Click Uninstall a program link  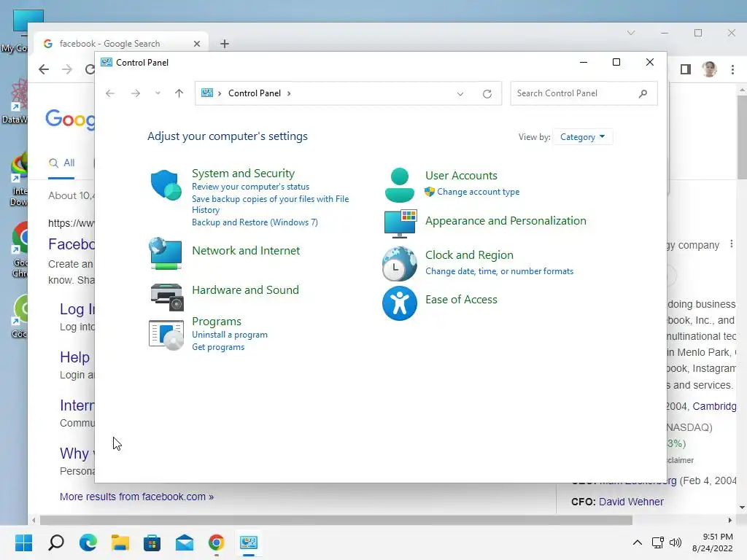[x=230, y=335]
